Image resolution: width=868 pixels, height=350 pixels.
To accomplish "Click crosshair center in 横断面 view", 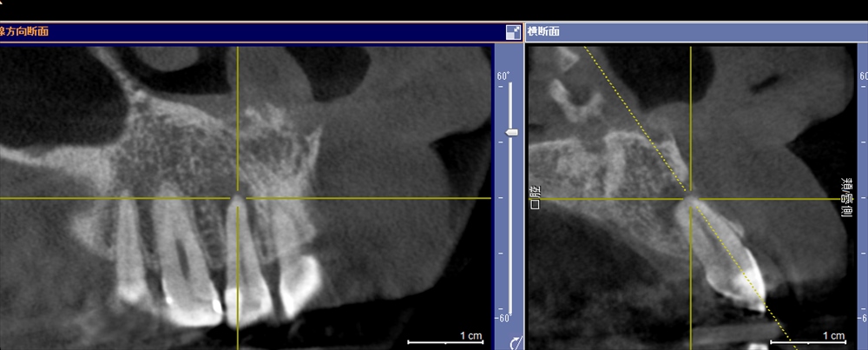I will click(x=691, y=199).
